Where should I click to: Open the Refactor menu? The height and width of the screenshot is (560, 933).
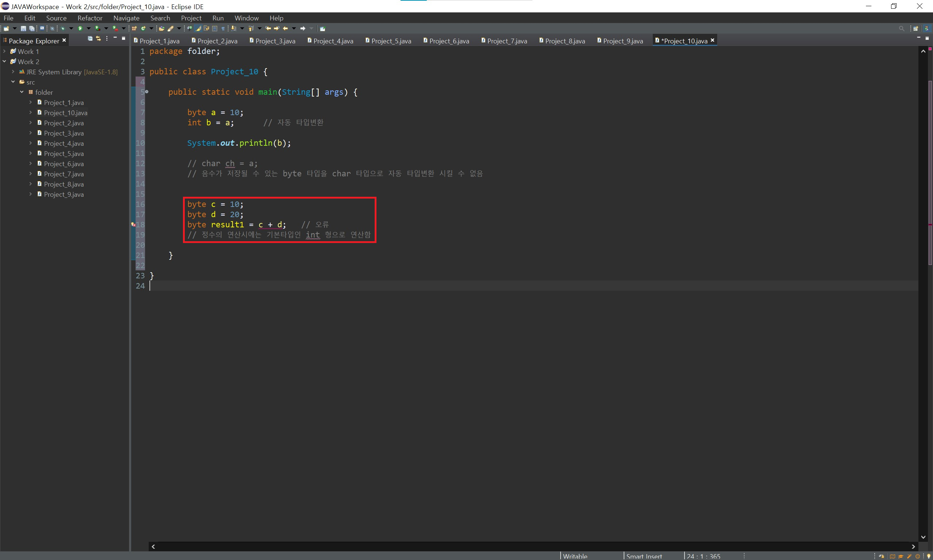coord(90,18)
